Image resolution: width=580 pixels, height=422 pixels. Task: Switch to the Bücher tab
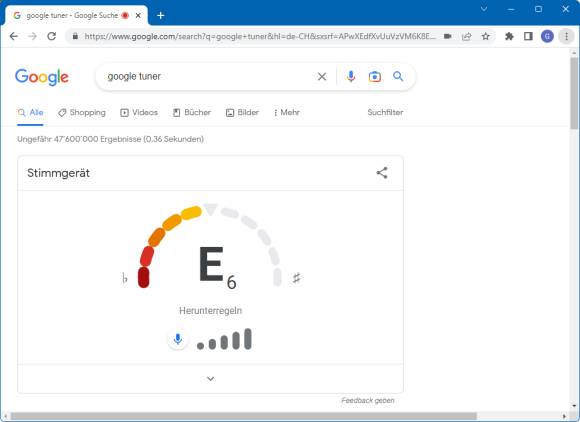192,112
